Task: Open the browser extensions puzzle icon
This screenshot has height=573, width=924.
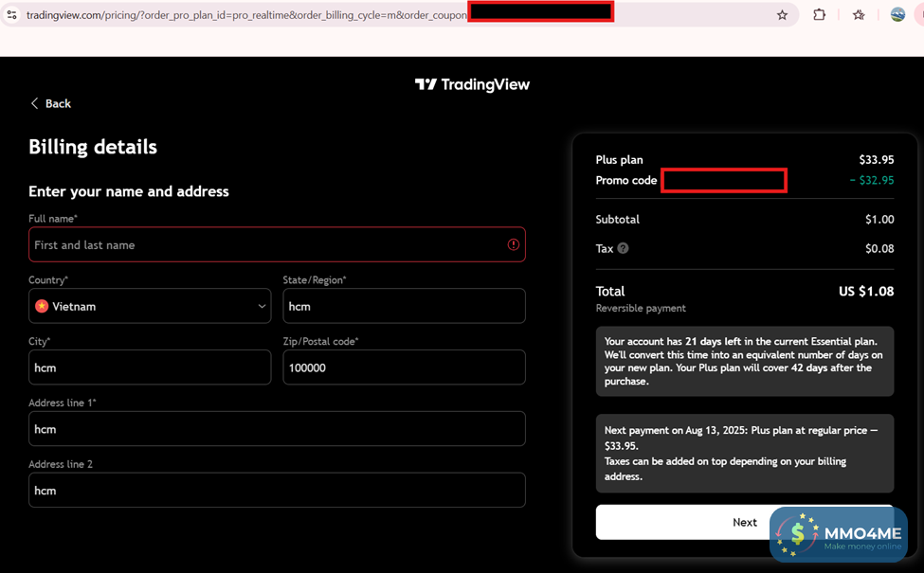Action: point(819,15)
